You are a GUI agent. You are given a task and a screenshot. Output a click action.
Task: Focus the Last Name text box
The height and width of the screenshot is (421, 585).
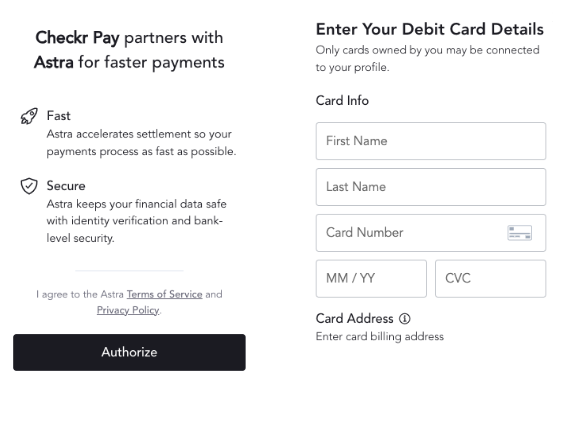coord(431,187)
